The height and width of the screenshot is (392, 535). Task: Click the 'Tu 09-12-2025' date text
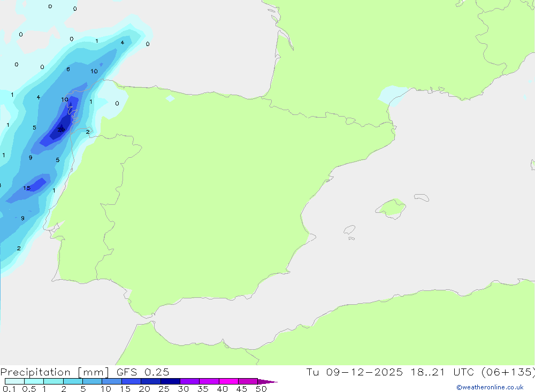[354, 372]
